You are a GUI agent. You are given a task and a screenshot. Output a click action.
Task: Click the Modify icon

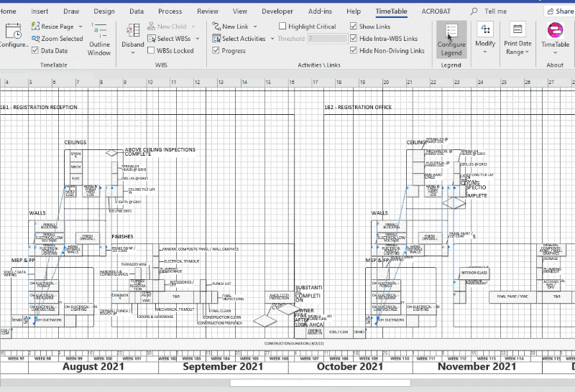point(484,29)
